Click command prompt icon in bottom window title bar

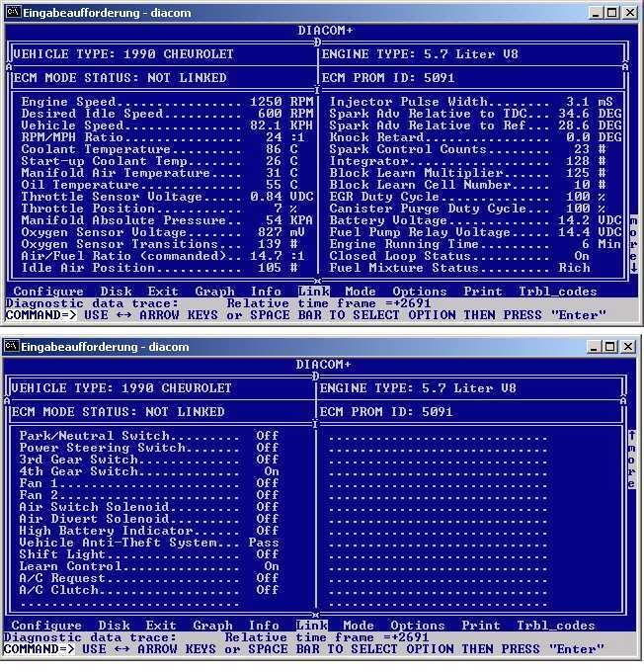12,346
